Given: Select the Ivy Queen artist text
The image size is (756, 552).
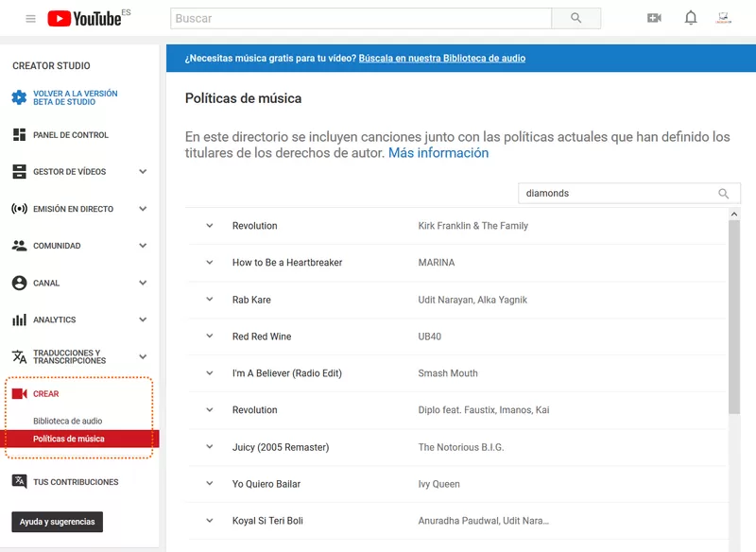Looking at the screenshot, I should [438, 484].
